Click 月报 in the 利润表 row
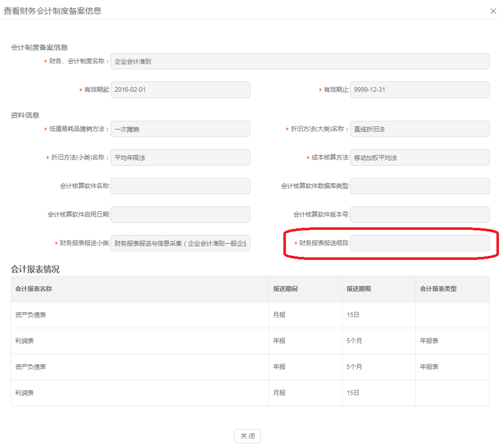The image size is (500, 448). 279,393
